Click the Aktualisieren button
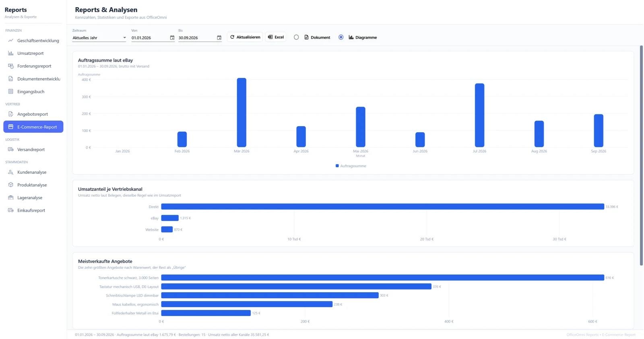 (x=245, y=37)
